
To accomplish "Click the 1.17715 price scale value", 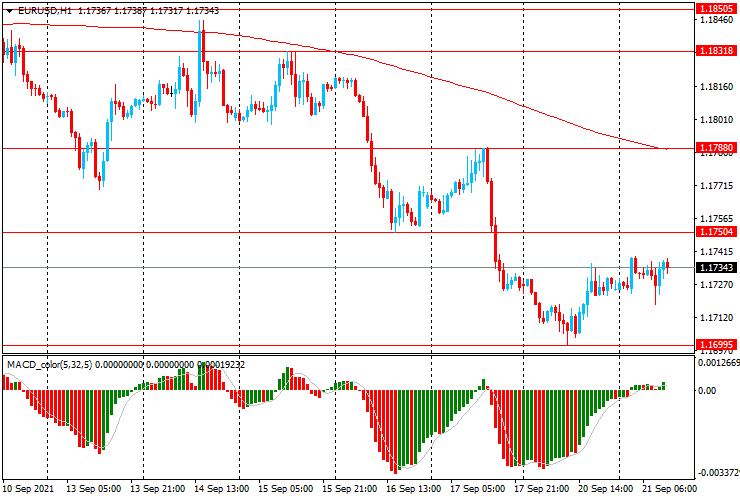I will (x=717, y=186).
